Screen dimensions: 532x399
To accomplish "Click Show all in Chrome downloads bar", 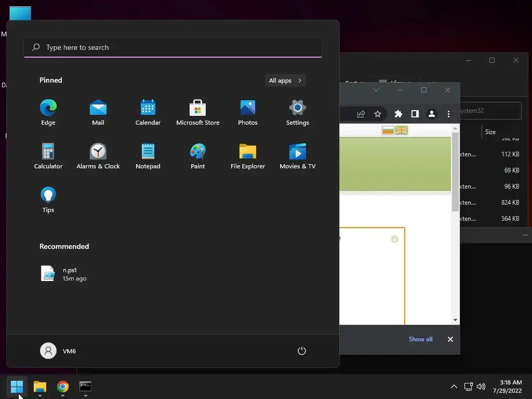I will 420,339.
